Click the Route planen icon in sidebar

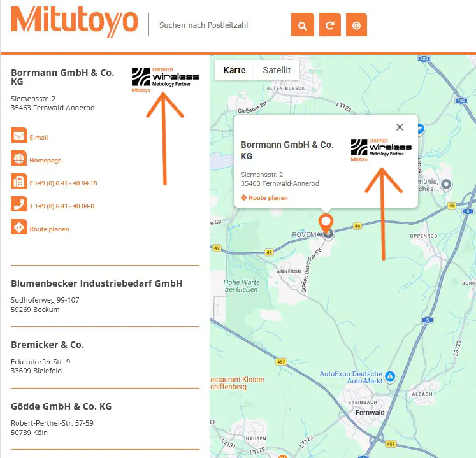coord(19,227)
